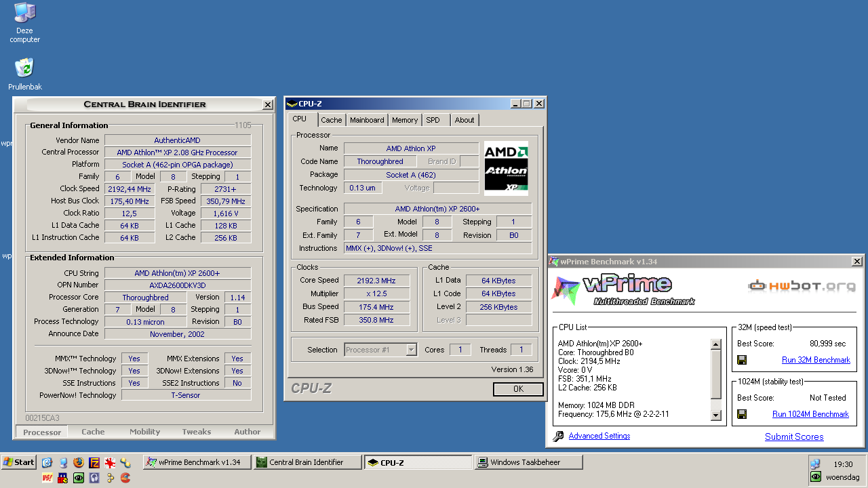Click the P-Rating 2731+ field
The height and width of the screenshot is (488, 868).
tap(225, 189)
